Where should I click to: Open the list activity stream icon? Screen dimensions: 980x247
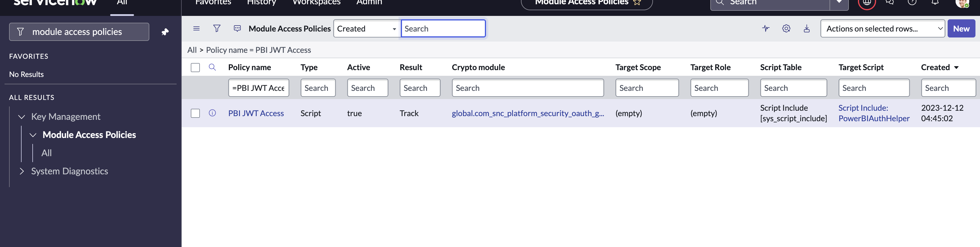tap(765, 29)
